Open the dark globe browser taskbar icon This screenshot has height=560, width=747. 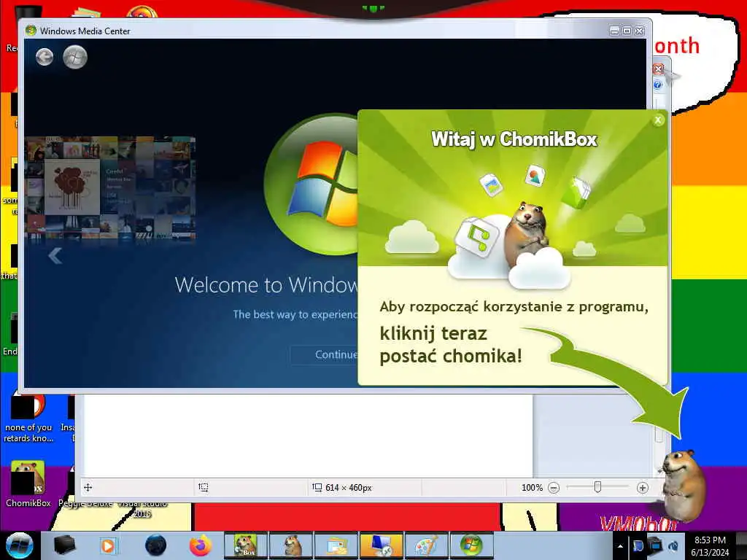tap(155, 545)
